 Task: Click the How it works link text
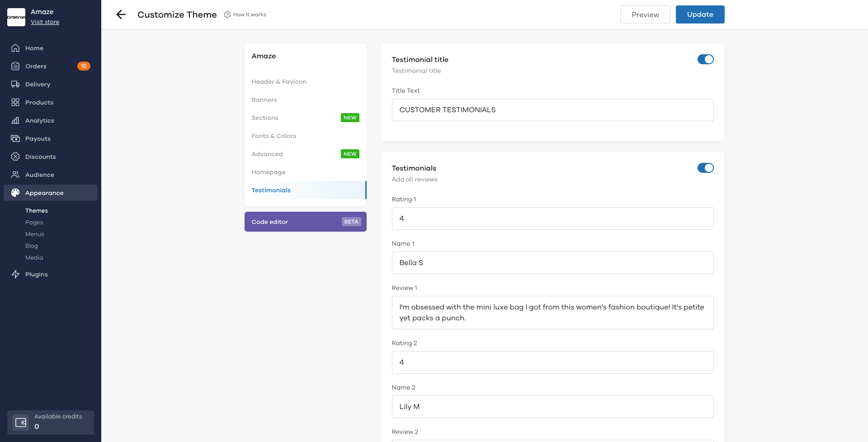pyautogui.click(x=250, y=14)
